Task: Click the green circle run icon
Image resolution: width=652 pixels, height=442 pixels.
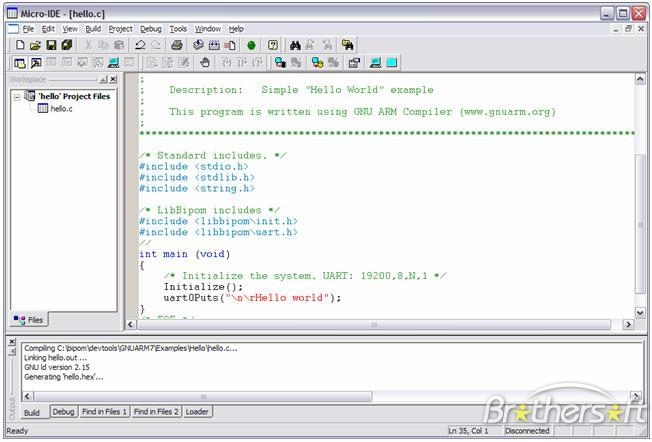Action: 251,45
